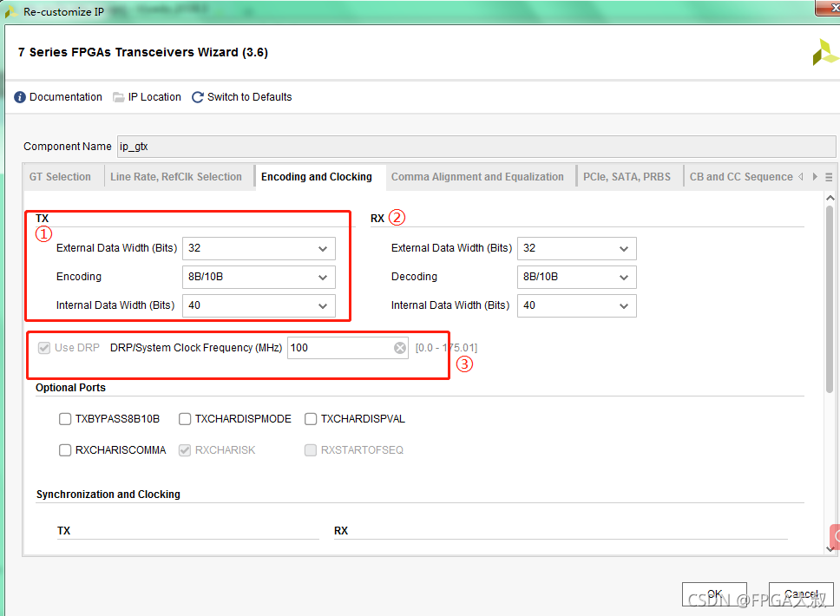Click the 'Optional Ports' heading
Image resolution: width=840 pixels, height=616 pixels.
[x=70, y=388]
